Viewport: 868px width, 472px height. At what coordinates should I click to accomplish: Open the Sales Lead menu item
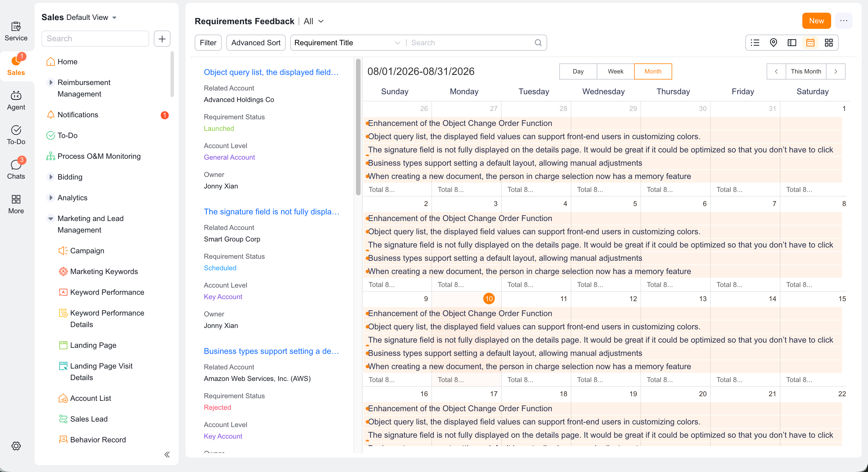point(89,419)
